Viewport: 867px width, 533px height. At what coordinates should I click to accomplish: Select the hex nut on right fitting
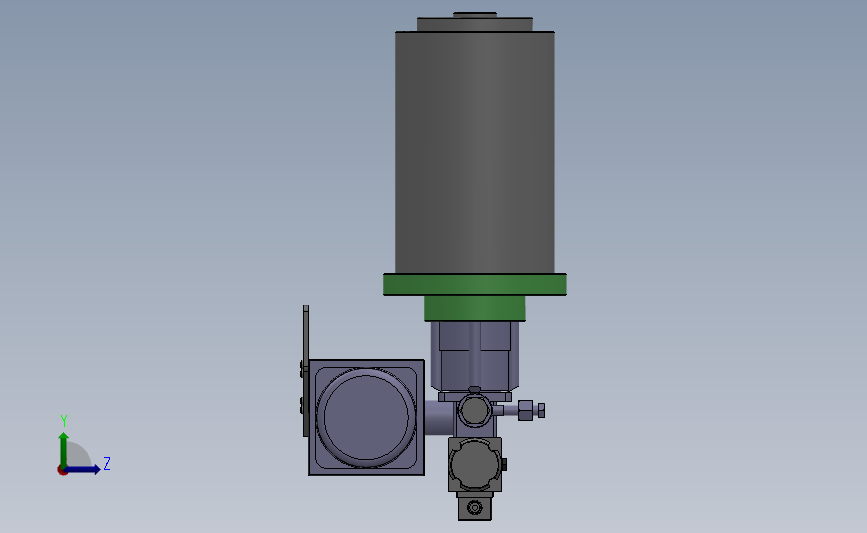tap(526, 411)
